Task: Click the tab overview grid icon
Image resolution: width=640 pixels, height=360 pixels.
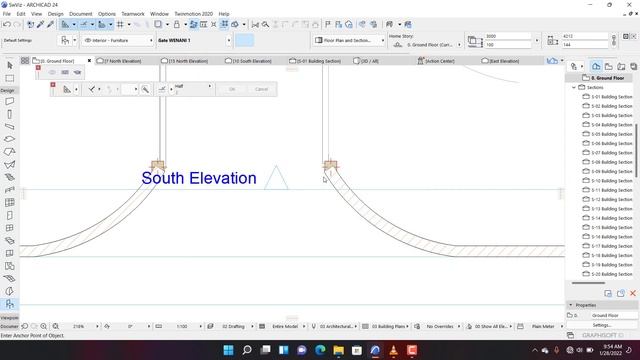Action: 25,61
